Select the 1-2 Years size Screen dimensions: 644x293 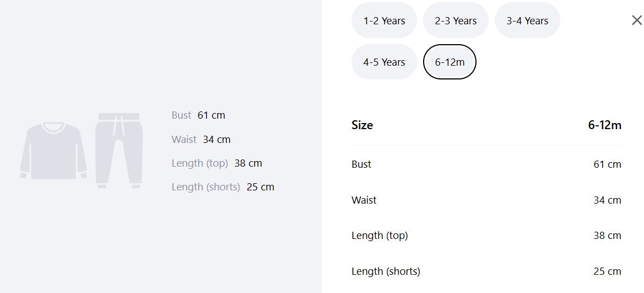pos(384,20)
